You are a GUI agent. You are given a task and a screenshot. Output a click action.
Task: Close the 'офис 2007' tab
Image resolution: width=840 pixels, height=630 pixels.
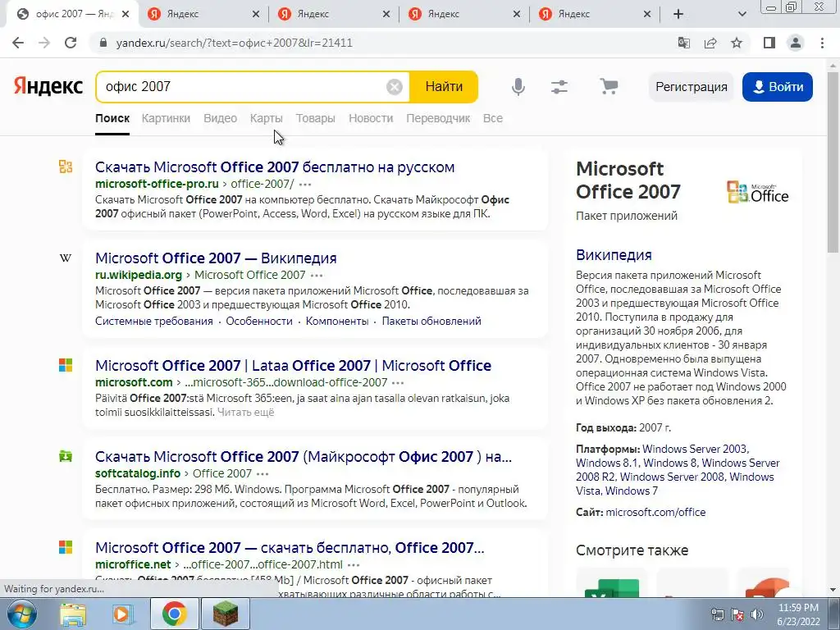[x=126, y=14]
